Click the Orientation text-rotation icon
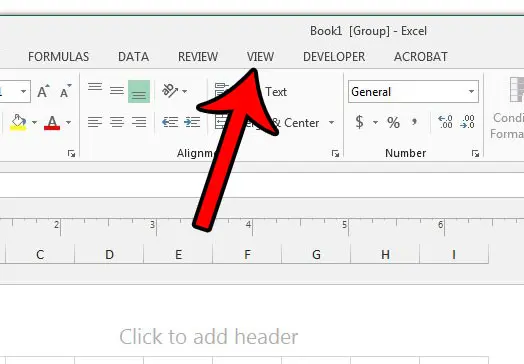Screen dimensions: 524x364 170,91
